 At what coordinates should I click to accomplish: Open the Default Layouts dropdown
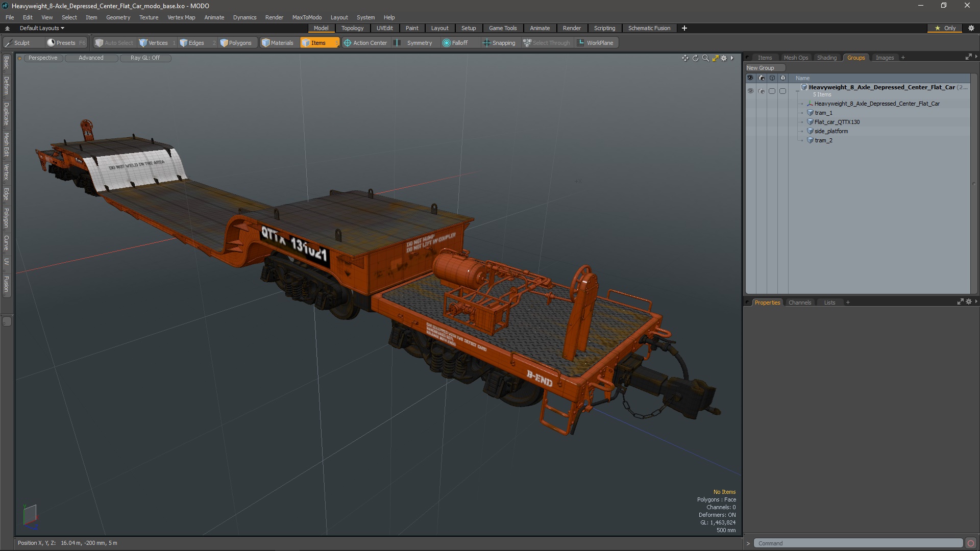click(42, 28)
